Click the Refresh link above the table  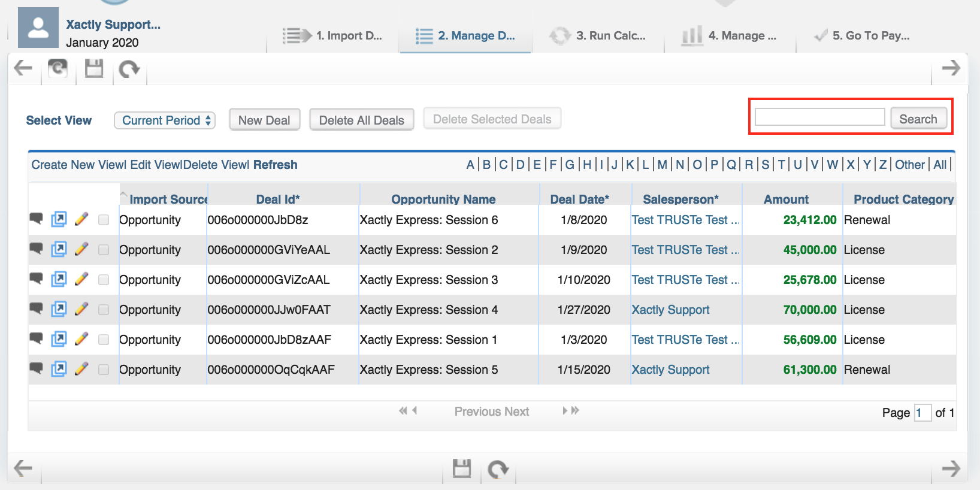tap(275, 165)
